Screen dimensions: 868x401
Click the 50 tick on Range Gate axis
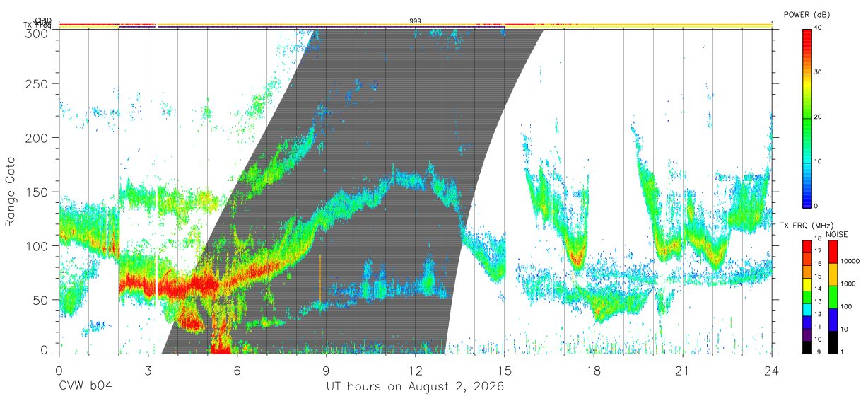[x=42, y=299]
